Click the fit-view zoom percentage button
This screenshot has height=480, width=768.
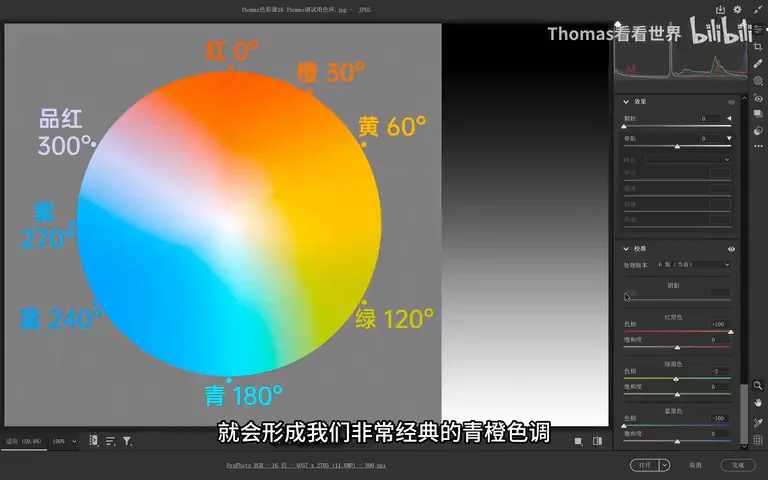pos(24,441)
